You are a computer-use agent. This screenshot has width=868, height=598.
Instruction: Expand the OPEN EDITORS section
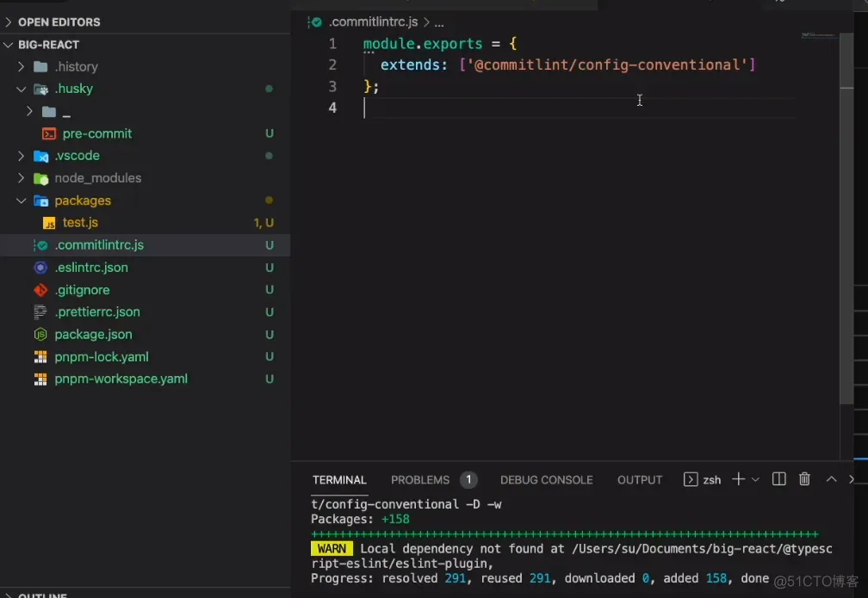[x=9, y=22]
